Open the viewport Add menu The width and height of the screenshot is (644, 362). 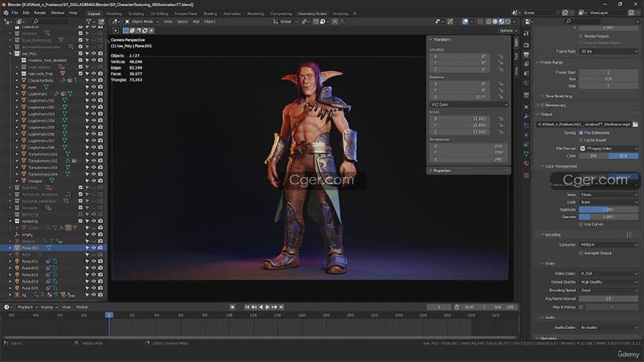coord(196,21)
